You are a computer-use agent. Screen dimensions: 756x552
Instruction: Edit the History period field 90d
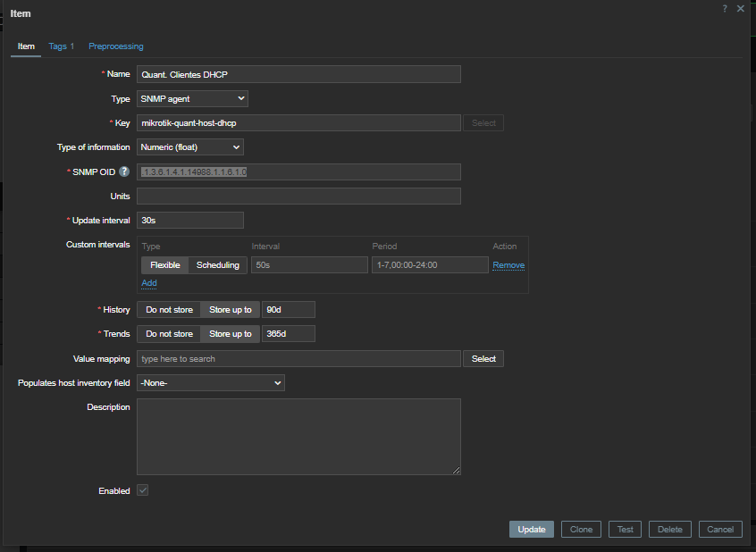(x=289, y=310)
